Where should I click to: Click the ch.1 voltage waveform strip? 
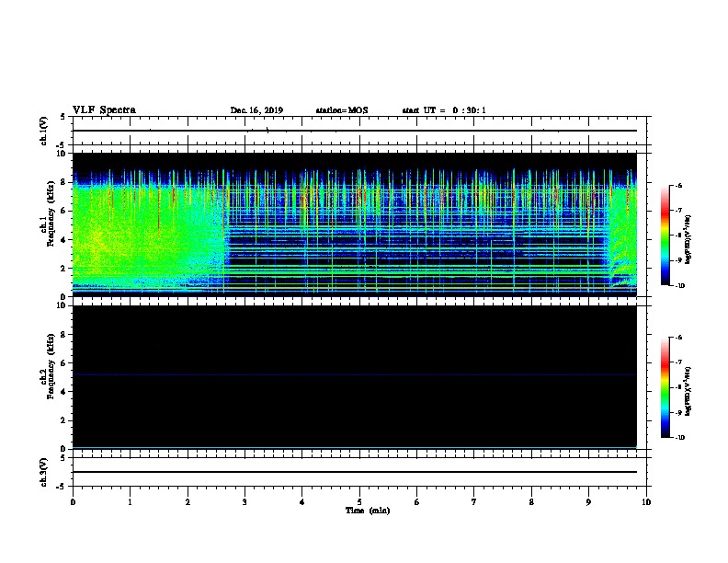click(x=355, y=131)
